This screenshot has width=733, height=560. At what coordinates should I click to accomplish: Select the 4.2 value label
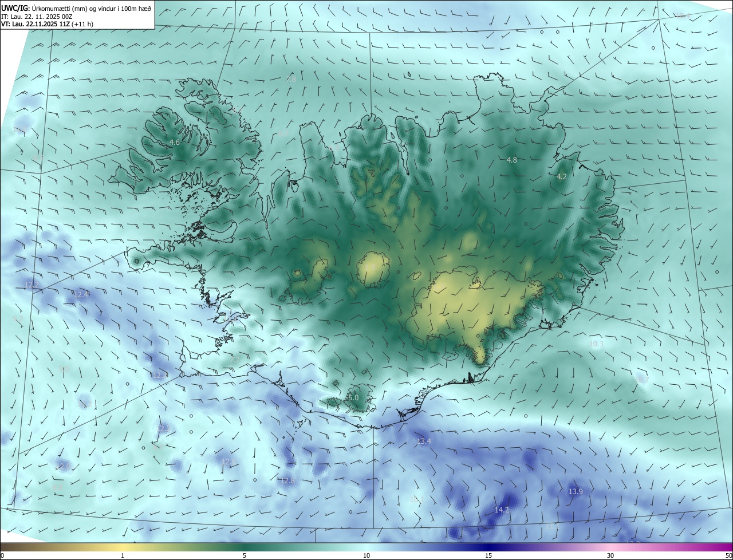tap(562, 177)
